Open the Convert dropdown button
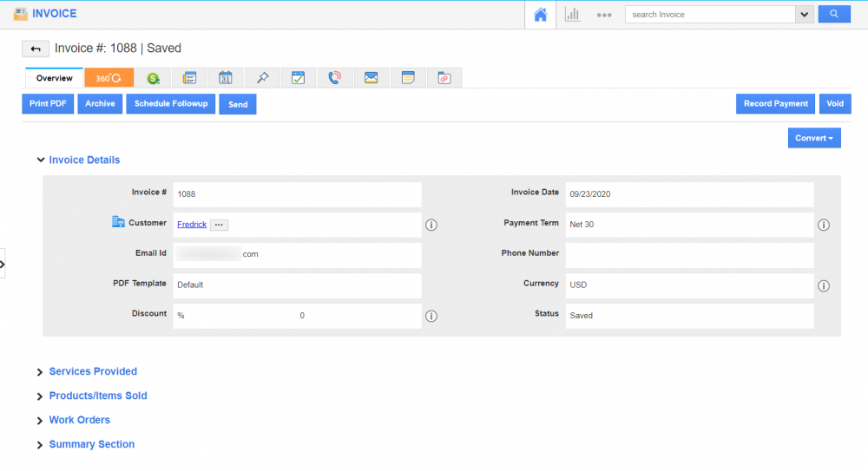 click(x=814, y=138)
